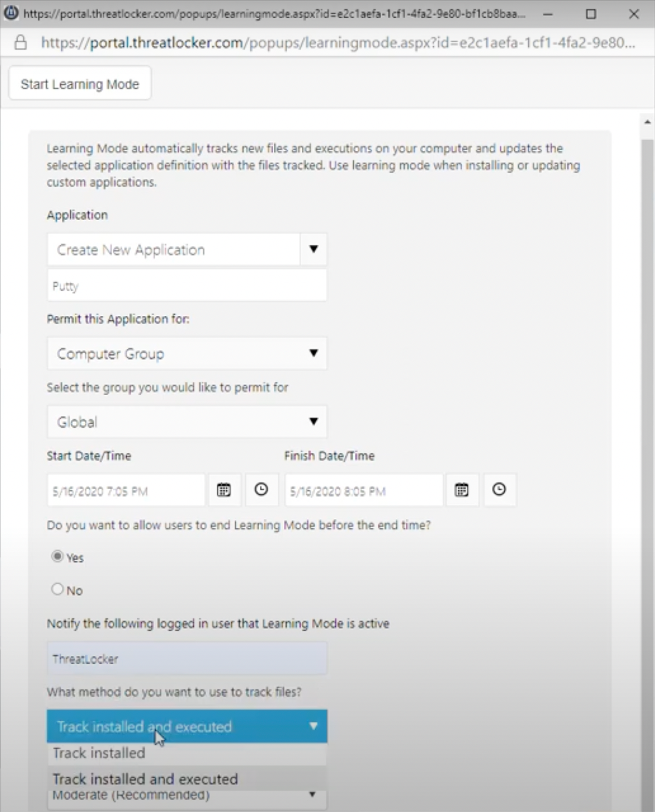Image resolution: width=655 pixels, height=812 pixels.
Task: Choose the Track installed and executed option
Action: click(x=187, y=779)
